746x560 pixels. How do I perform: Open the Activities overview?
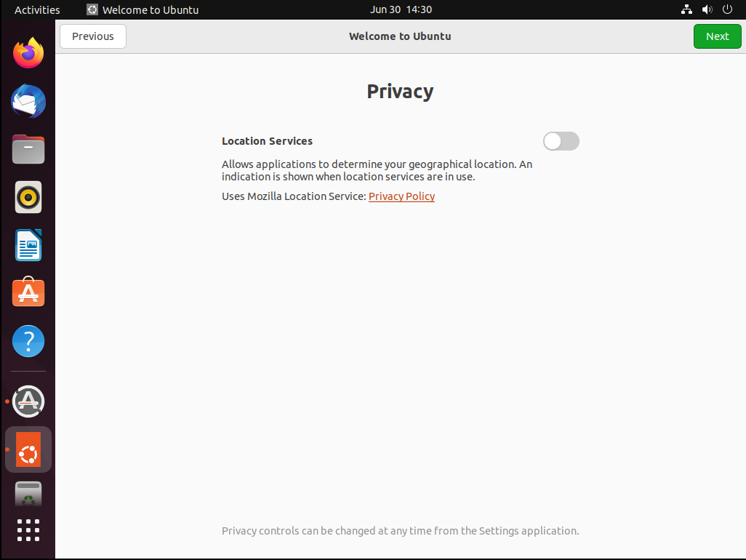[x=37, y=9]
